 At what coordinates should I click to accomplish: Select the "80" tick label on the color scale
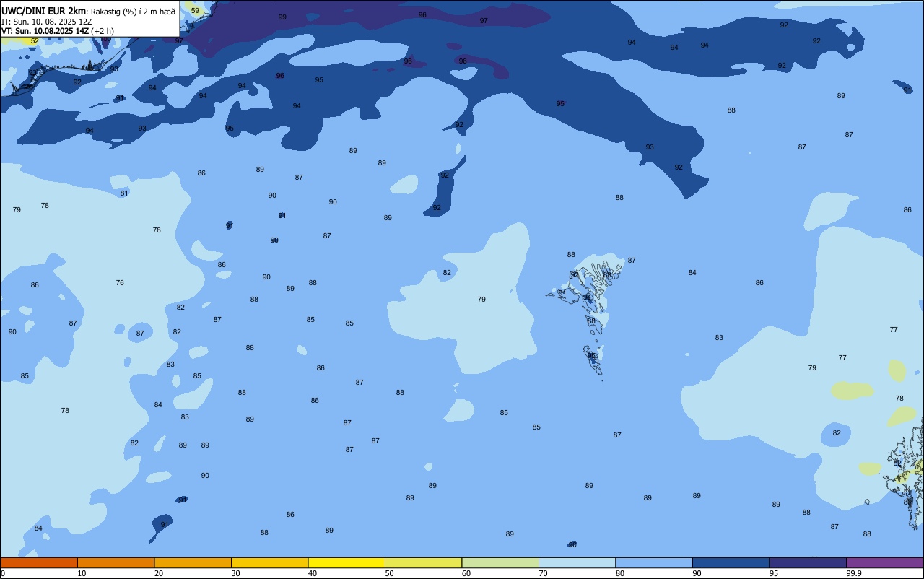[620, 573]
